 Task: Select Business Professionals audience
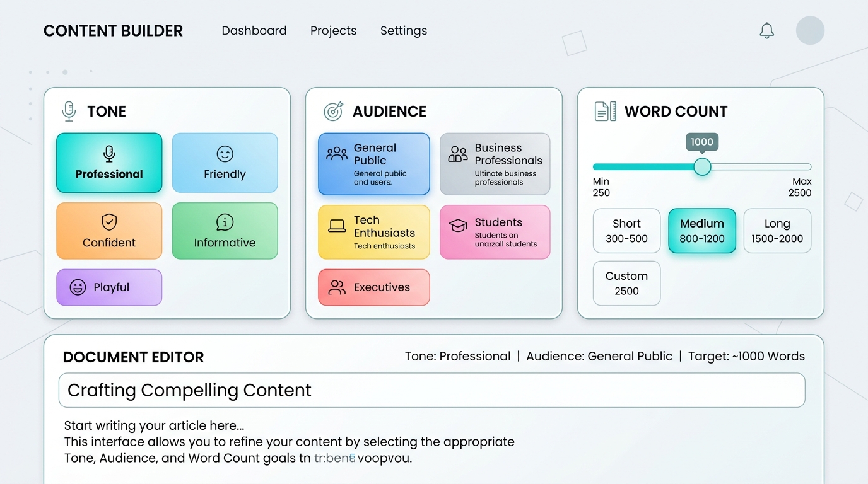point(495,164)
